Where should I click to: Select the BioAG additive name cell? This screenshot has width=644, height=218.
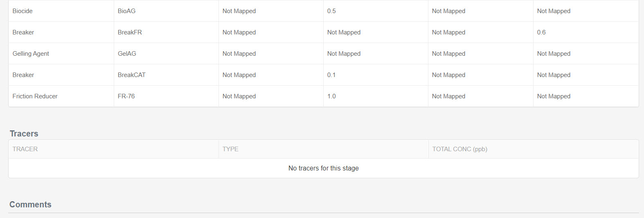(126, 11)
